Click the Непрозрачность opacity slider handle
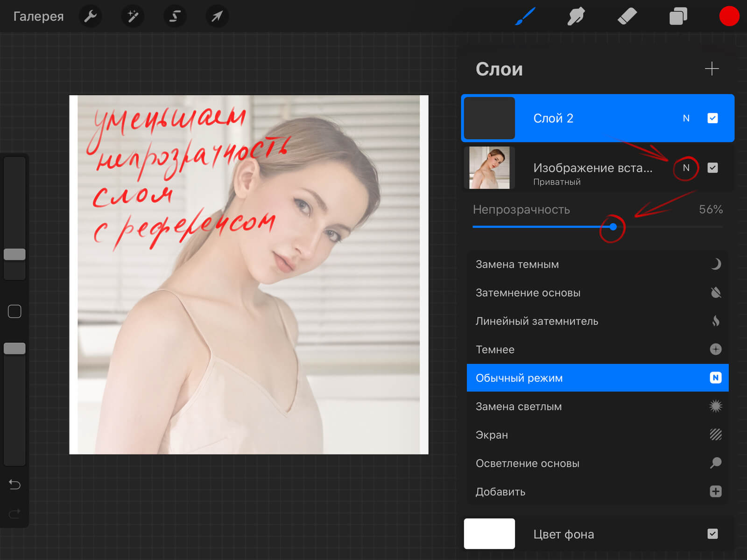 (x=613, y=227)
